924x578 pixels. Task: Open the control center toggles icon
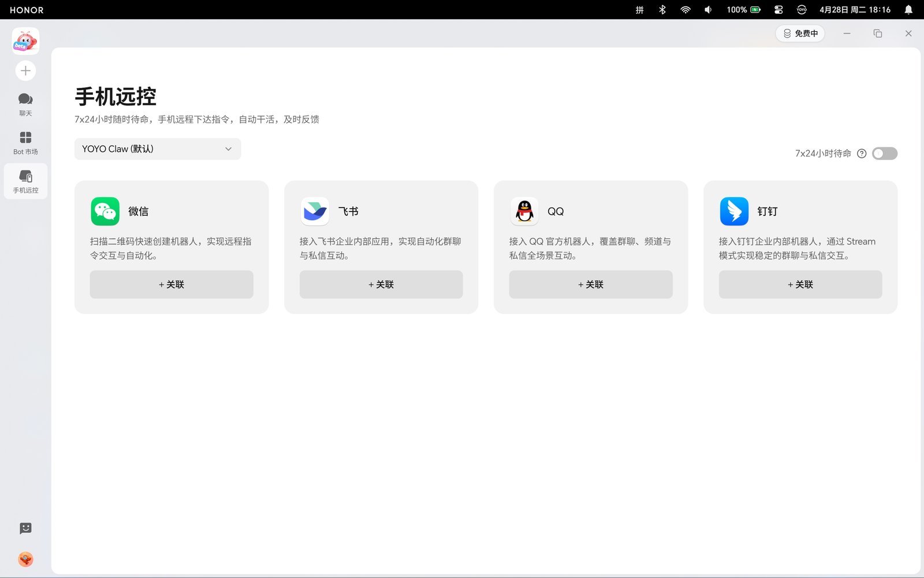778,10
